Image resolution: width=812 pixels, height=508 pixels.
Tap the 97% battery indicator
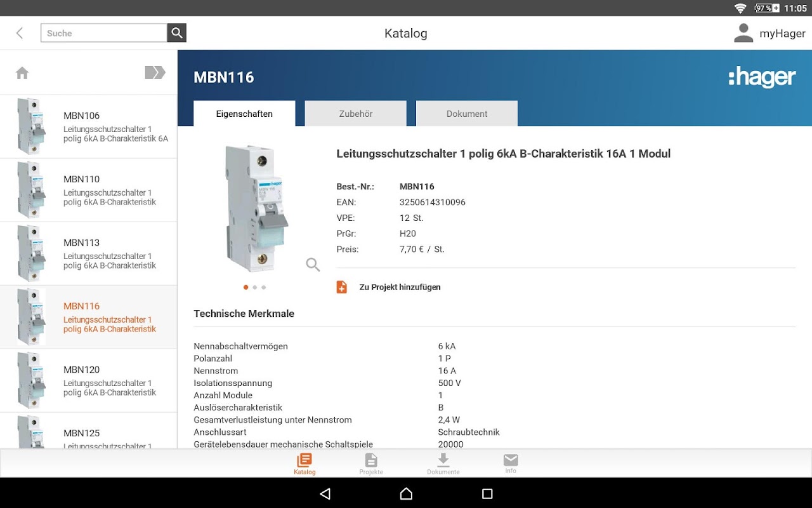(x=767, y=8)
